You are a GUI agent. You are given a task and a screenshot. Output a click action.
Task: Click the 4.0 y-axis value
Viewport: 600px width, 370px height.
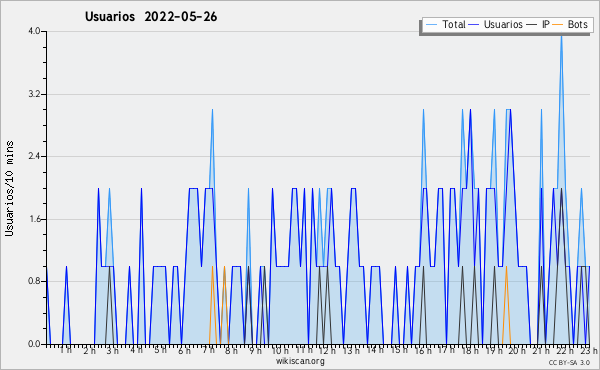coord(34,31)
